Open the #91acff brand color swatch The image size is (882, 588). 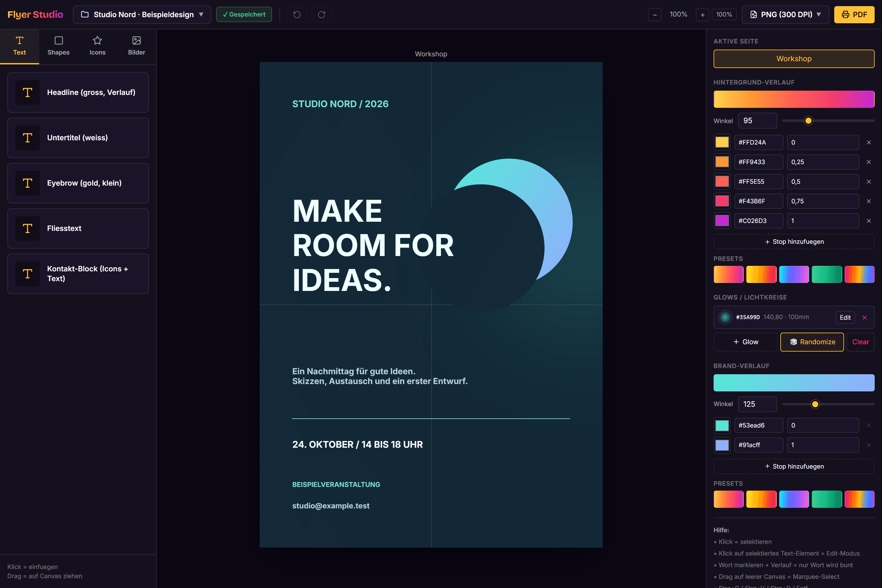pos(722,445)
